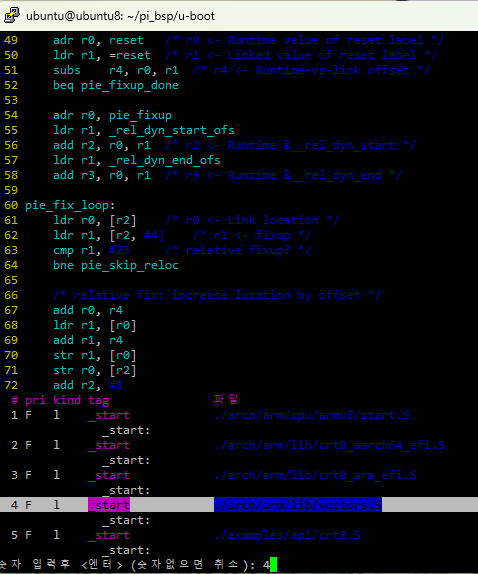Click 'add r0, r4' on line 67
Screen dimensions: 478x574
pyautogui.click(x=88, y=310)
